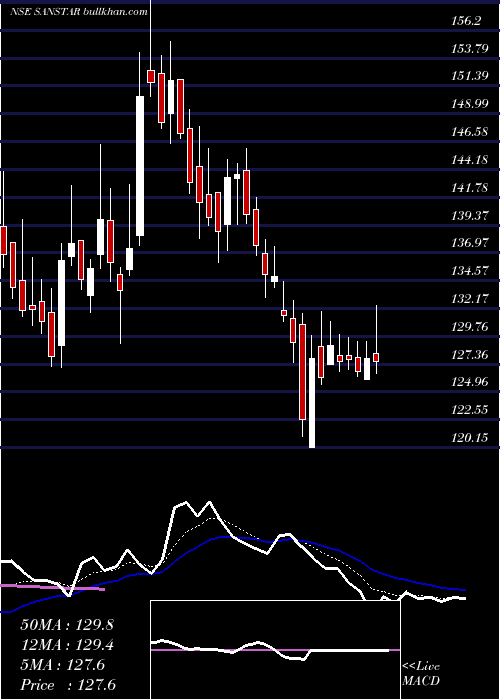Click the <<Live MACD label
Viewport: 500px width, 700px height.
coord(421,674)
